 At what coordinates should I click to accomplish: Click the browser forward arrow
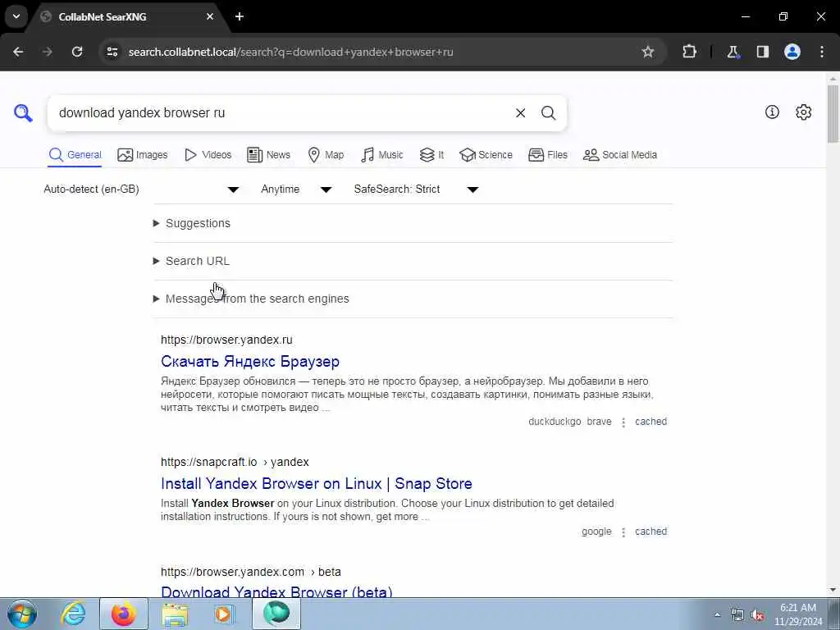48,52
